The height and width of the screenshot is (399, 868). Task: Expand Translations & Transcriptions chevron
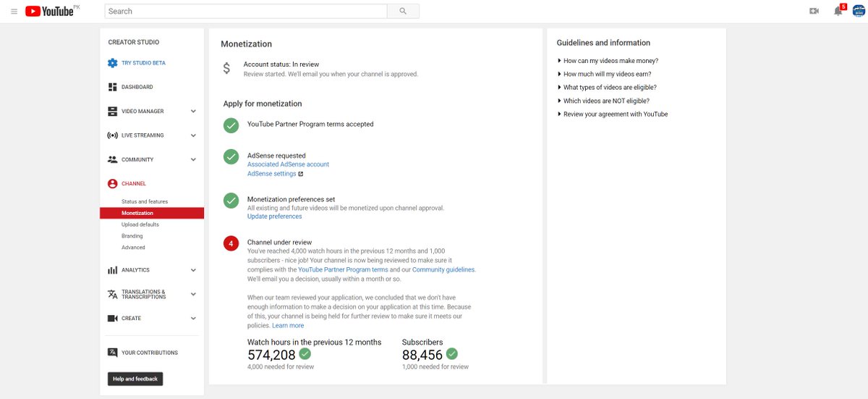click(x=193, y=294)
